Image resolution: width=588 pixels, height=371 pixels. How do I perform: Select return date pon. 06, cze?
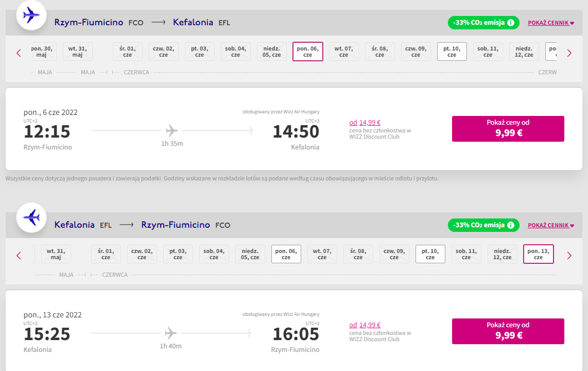coord(286,254)
